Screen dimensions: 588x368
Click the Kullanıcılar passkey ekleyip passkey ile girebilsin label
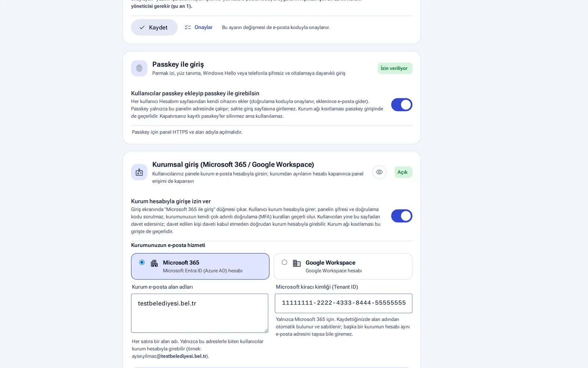tap(195, 93)
